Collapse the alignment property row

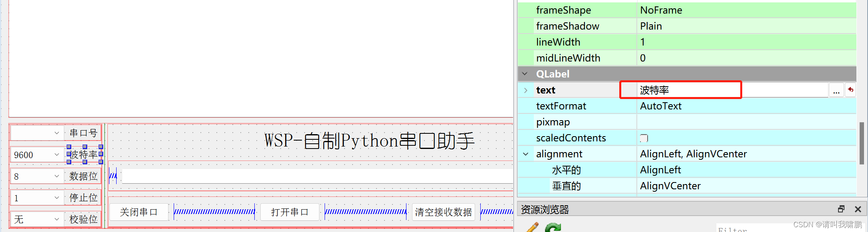click(x=526, y=154)
